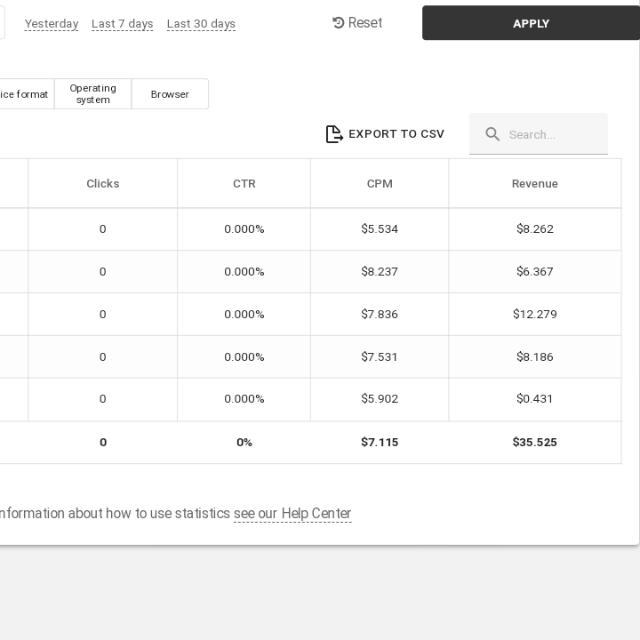Sort by the CPM column header
This screenshot has height=640, width=640.
pos(379,184)
